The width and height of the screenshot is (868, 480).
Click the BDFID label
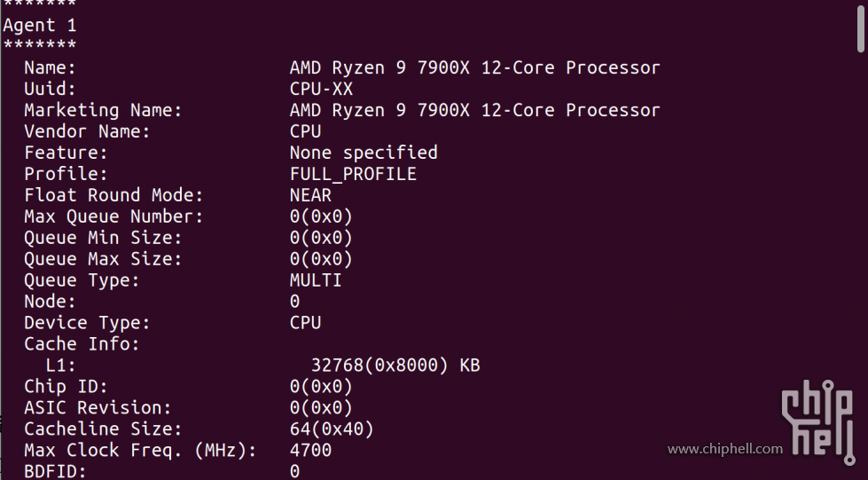point(55,471)
